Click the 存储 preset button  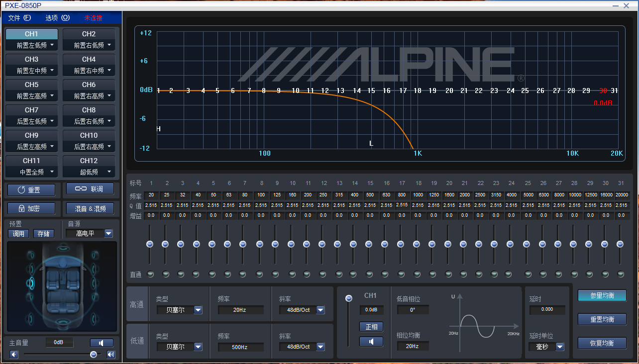coord(44,234)
